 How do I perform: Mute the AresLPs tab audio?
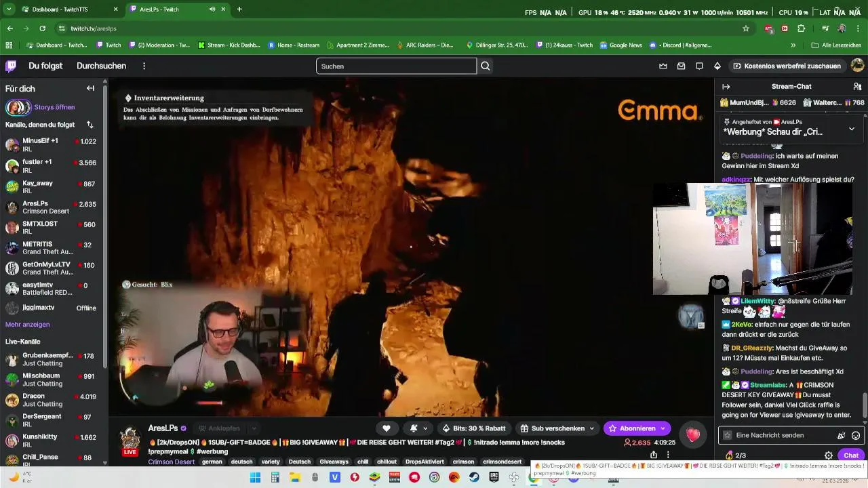(x=212, y=9)
